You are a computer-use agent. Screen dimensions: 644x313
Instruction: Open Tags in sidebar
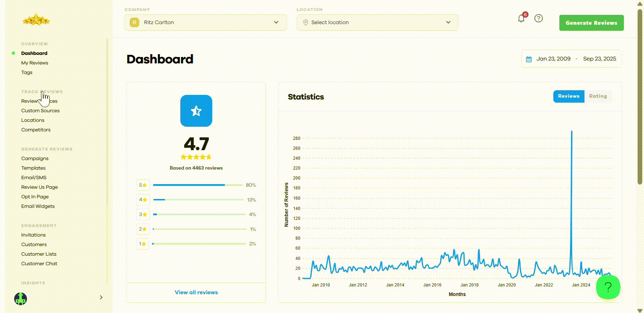pos(27,73)
